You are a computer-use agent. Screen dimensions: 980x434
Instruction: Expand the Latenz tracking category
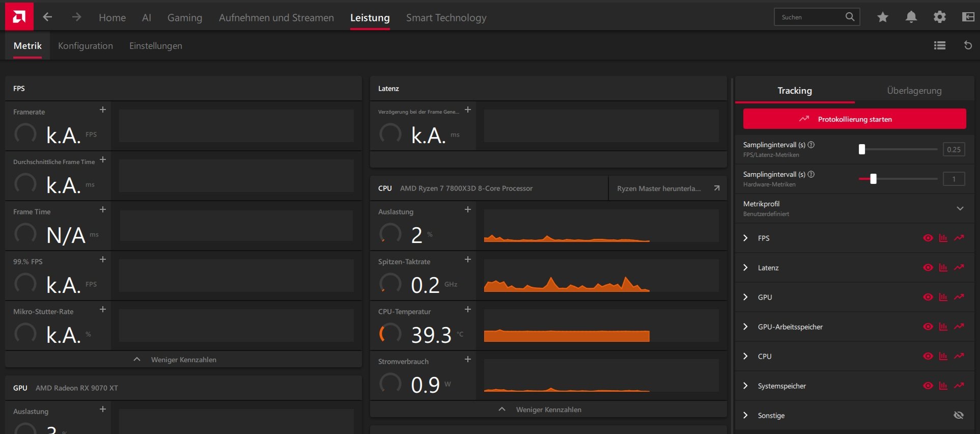click(x=745, y=267)
